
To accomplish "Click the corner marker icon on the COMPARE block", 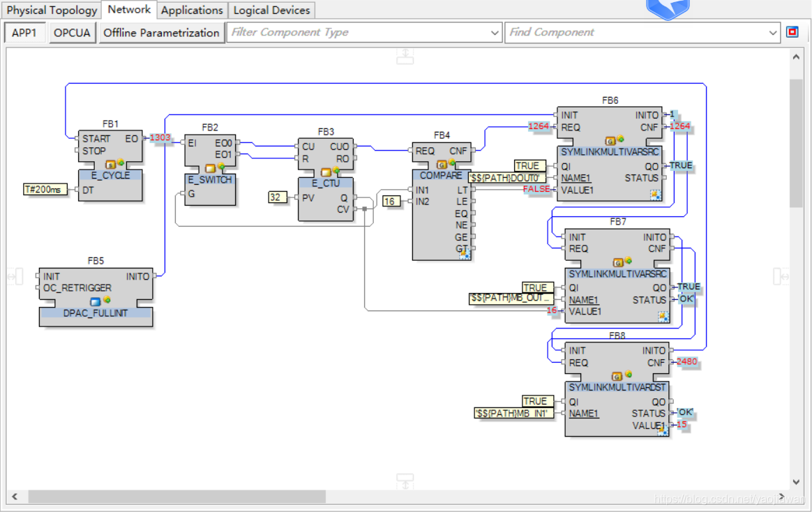I will pyautogui.click(x=464, y=255).
